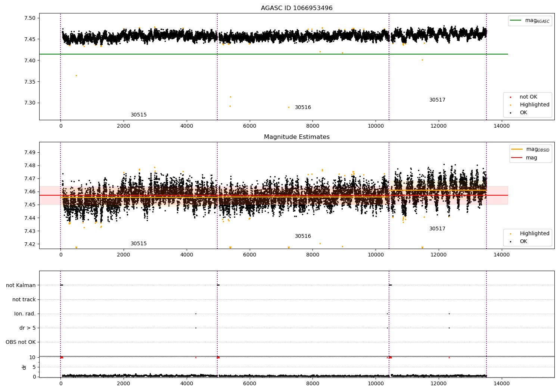Click the 5 tick on the dr axis
560x392 pixels.
coord(34,367)
